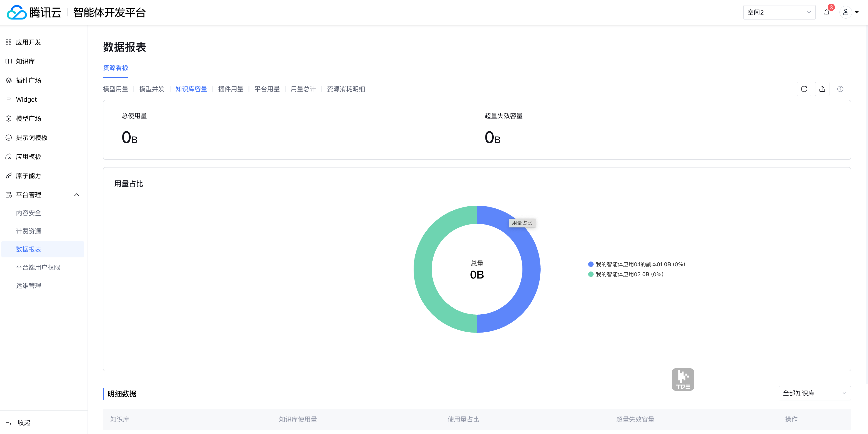The width and height of the screenshot is (868, 434).
Task: Open 计费资源 in the sidebar
Action: pyautogui.click(x=28, y=231)
